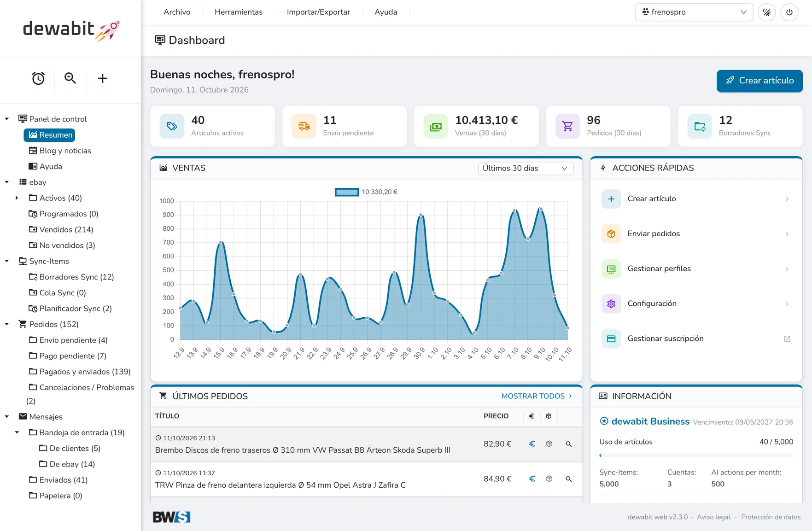Click the MOSTRAR TODOS link
Screen dimensions: 812x531
(x=537, y=396)
